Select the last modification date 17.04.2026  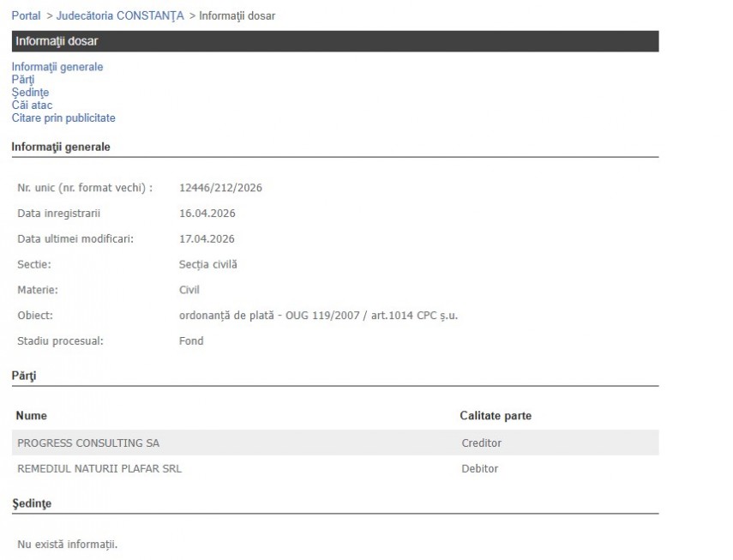(x=207, y=239)
